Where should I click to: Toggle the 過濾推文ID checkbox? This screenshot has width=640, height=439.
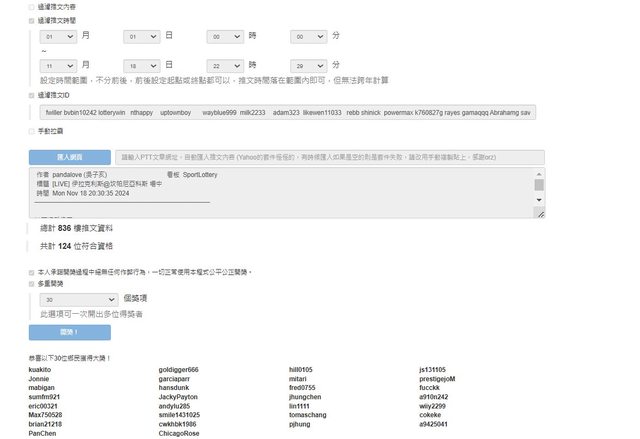pos(30,95)
